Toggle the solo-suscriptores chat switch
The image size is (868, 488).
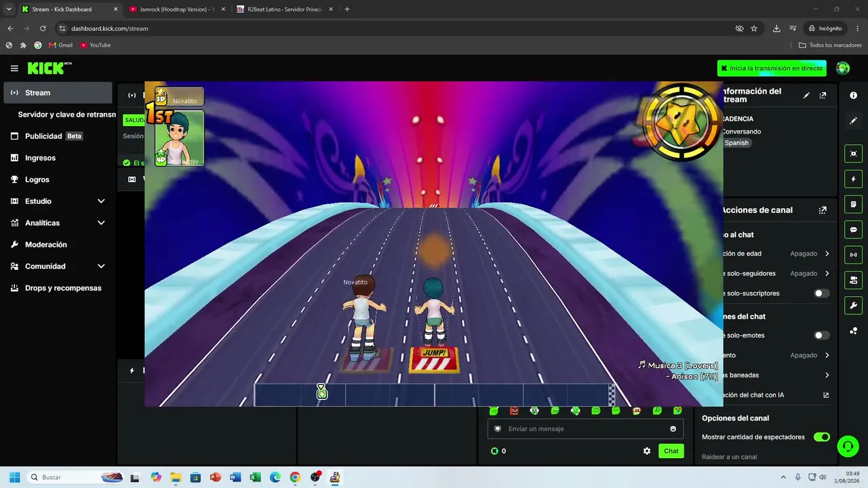(821, 293)
